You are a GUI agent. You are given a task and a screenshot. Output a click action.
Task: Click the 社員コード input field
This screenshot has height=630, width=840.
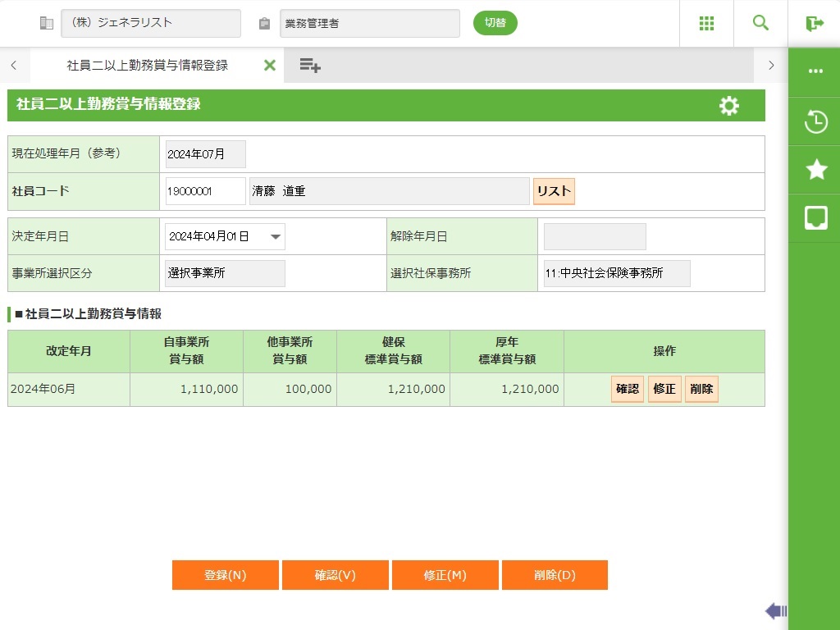pos(205,191)
